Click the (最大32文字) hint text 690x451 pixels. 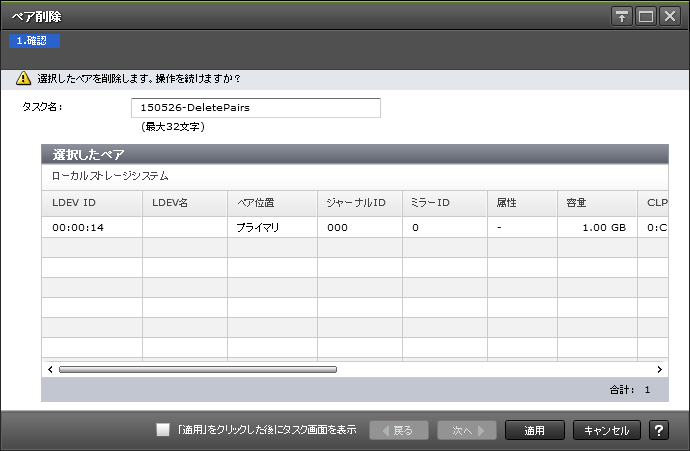tap(173, 127)
